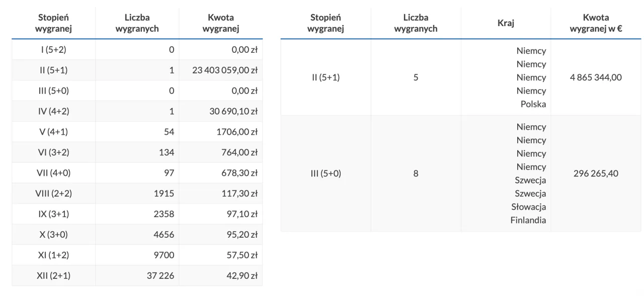Viewport: 644px width, 296px height.
Task: Click the 'Kwota wygranej w €' header
Action: tap(596, 23)
